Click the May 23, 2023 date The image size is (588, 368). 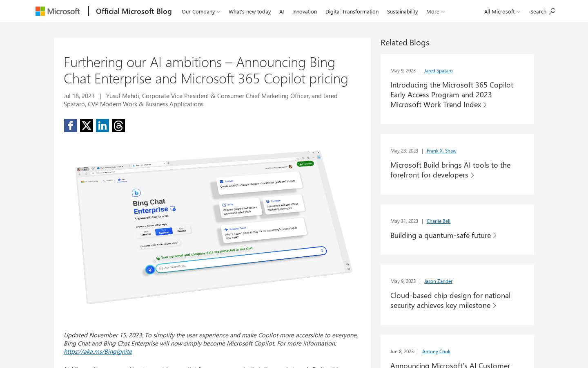point(404,151)
